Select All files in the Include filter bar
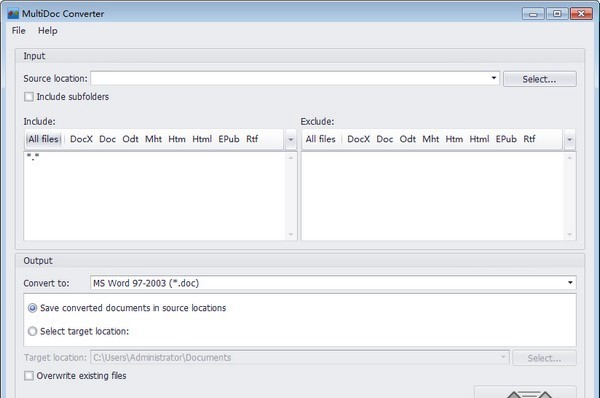600x398 pixels. 43,139
